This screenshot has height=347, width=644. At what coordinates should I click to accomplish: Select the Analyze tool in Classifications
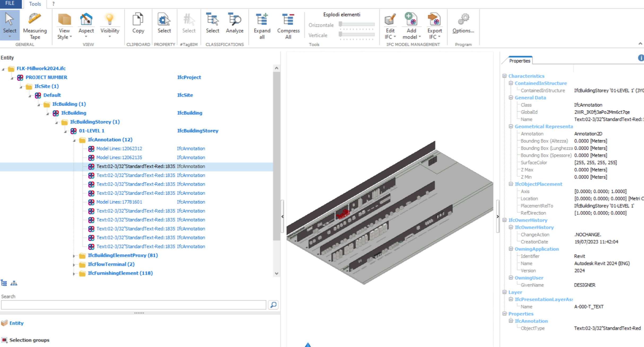click(234, 25)
